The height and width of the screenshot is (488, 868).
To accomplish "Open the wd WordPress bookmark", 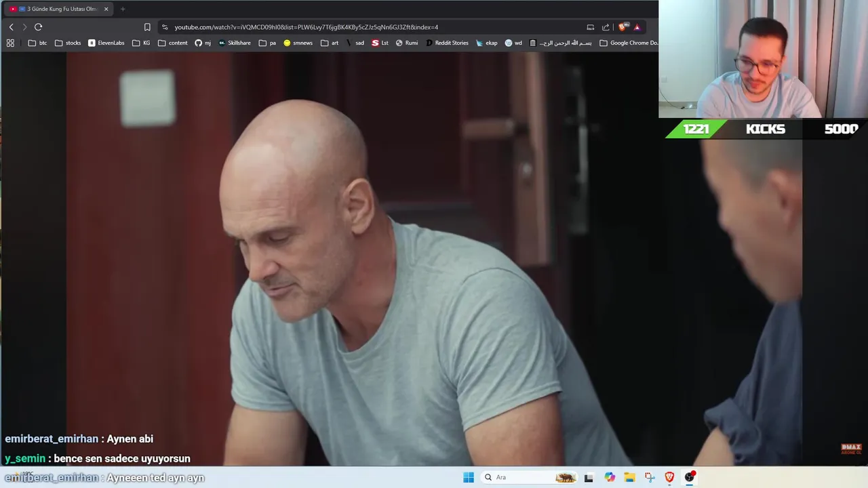I will click(x=514, y=43).
